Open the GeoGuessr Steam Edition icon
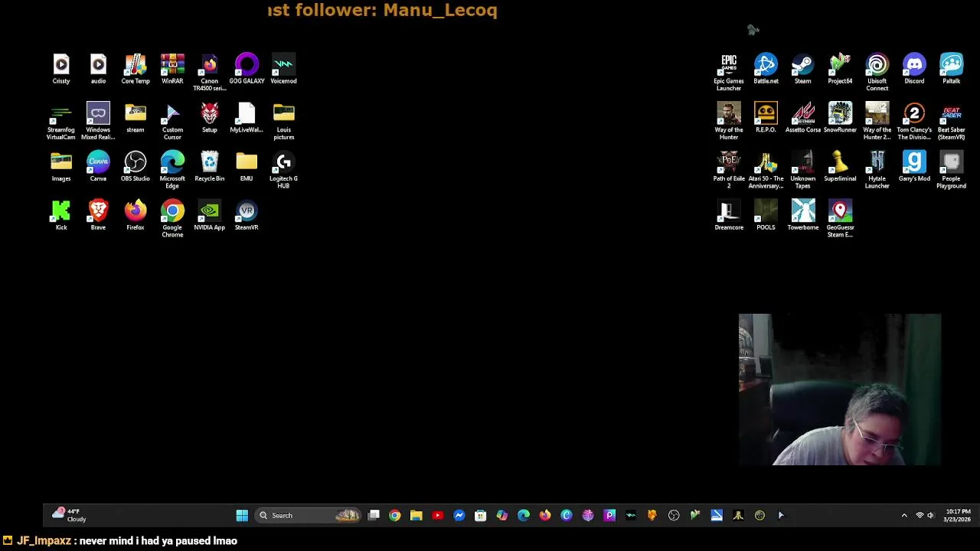This screenshot has height=551, width=980. point(840,219)
